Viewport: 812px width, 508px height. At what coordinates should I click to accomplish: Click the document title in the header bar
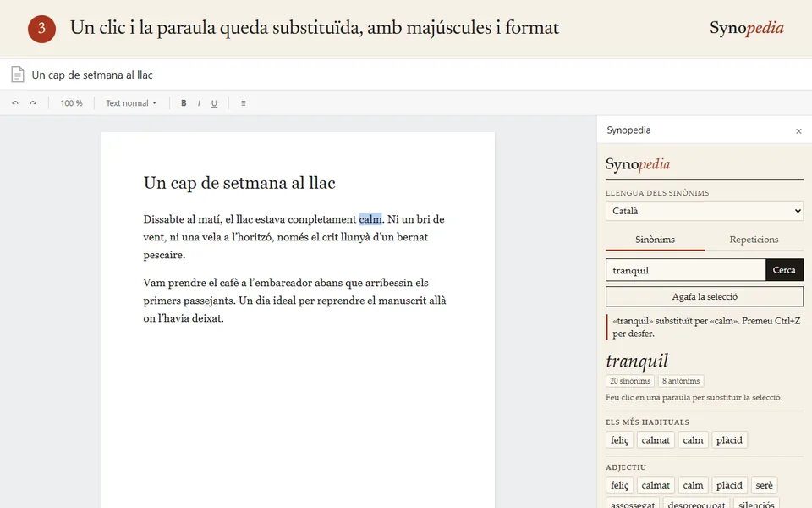[92, 75]
